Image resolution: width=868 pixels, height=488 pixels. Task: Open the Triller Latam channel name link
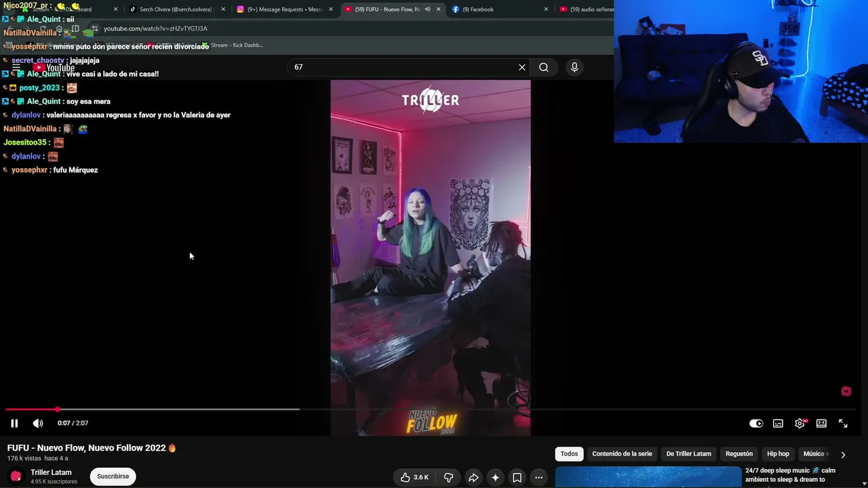click(51, 472)
